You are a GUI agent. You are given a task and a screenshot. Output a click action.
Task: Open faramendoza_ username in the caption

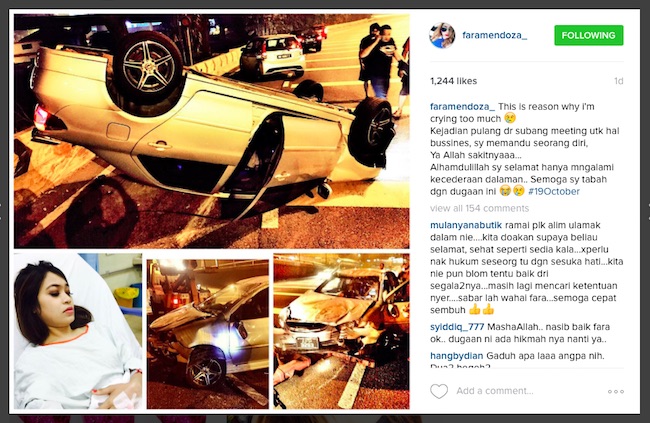[462, 107]
